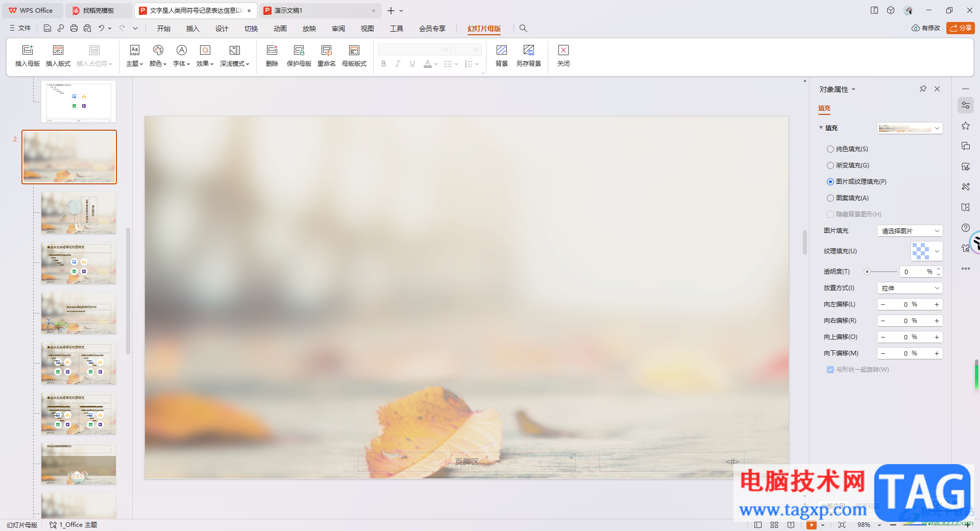Open the undo history dropdown arrow
Viewport: 980px width, 531px height.
coord(110,29)
